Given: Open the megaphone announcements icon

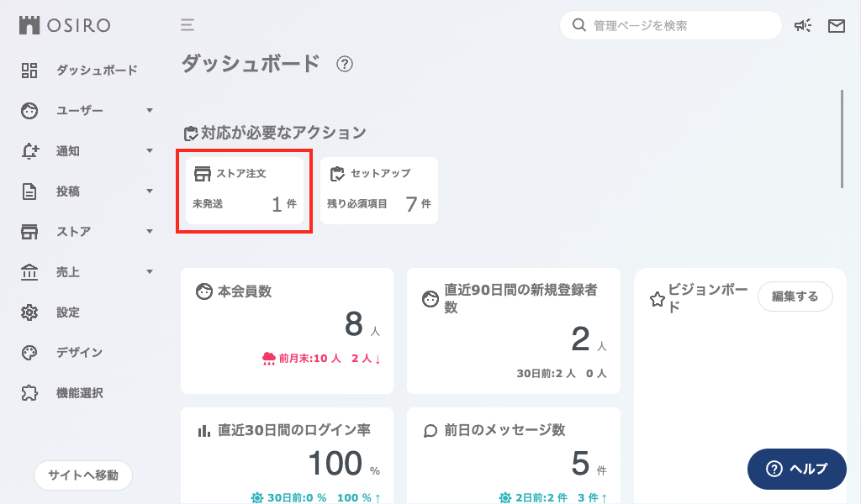Looking at the screenshot, I should click(x=803, y=25).
